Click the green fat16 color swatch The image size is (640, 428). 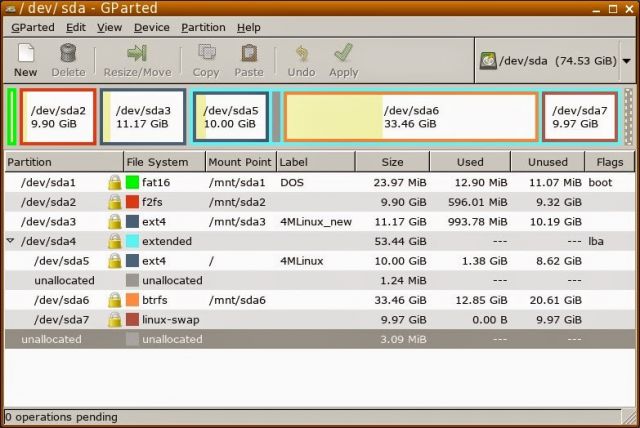[132, 182]
